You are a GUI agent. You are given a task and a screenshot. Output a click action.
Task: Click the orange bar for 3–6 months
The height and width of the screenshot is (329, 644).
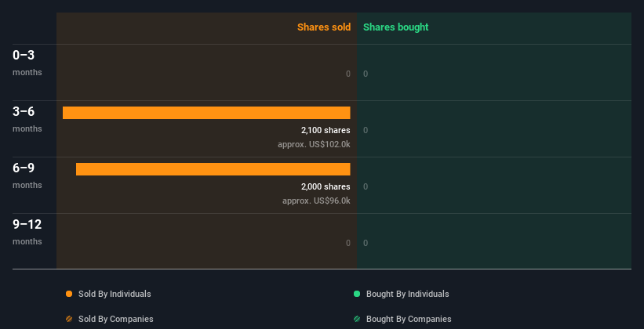(x=206, y=113)
